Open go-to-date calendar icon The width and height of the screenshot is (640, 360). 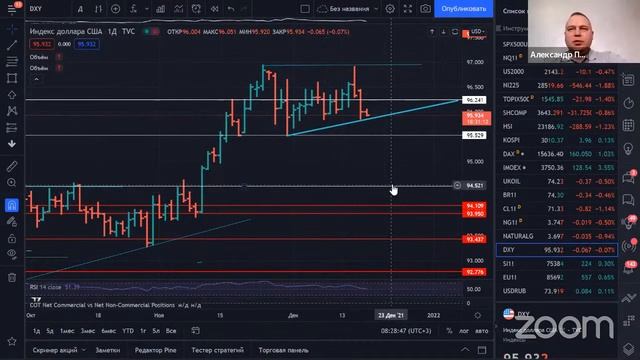click(x=196, y=330)
